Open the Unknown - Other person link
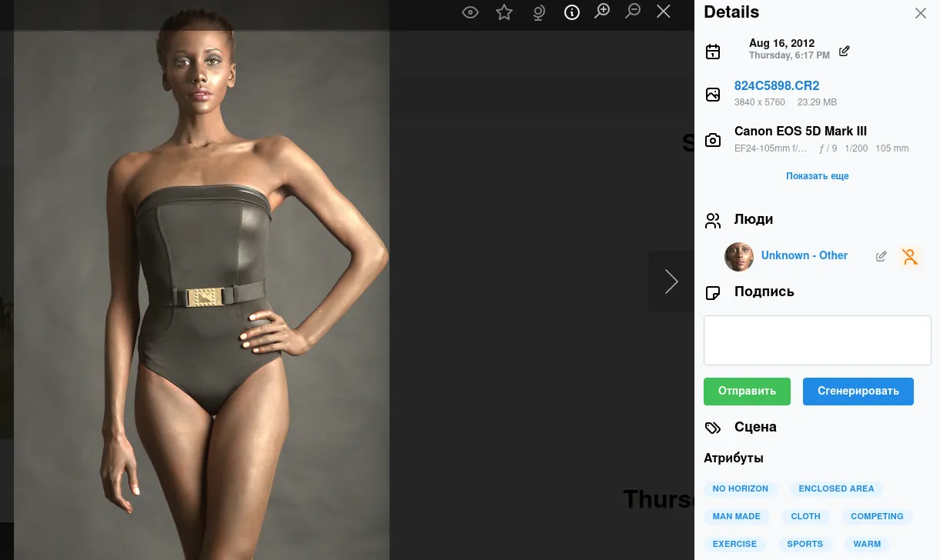This screenshot has height=560, width=940. coord(804,255)
